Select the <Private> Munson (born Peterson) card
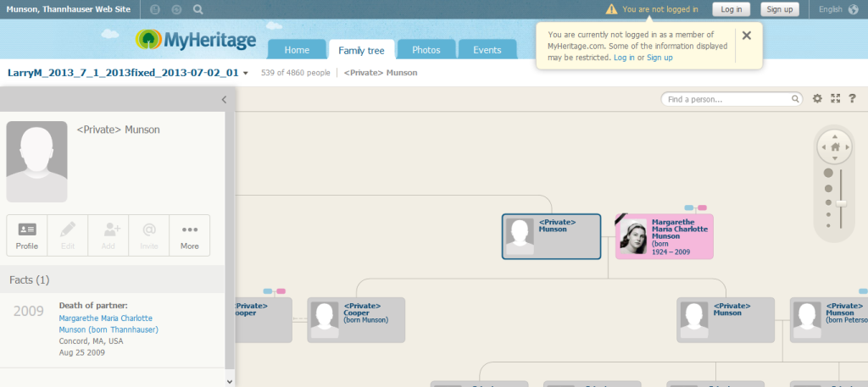Image resolution: width=868 pixels, height=387 pixels. [x=829, y=320]
